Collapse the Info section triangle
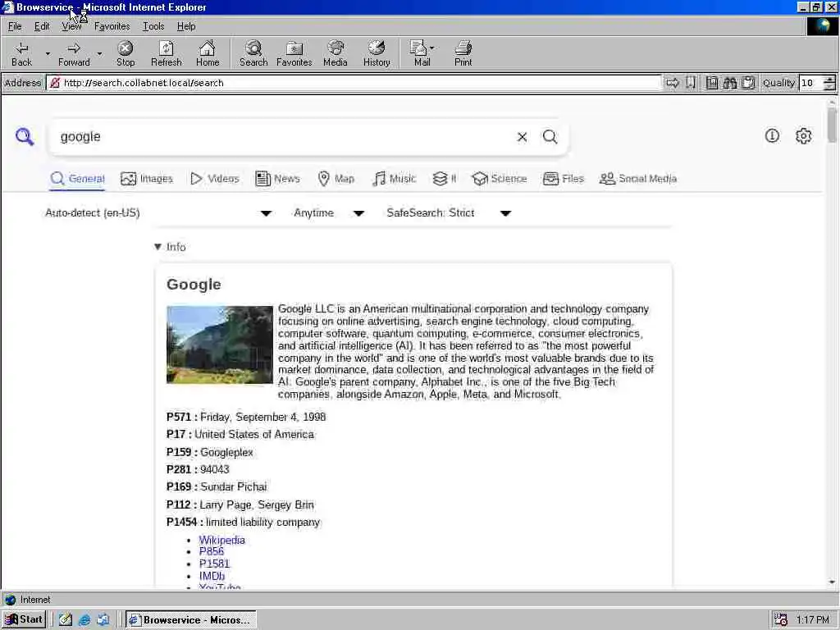Image resolution: width=840 pixels, height=630 pixels. pos(157,247)
